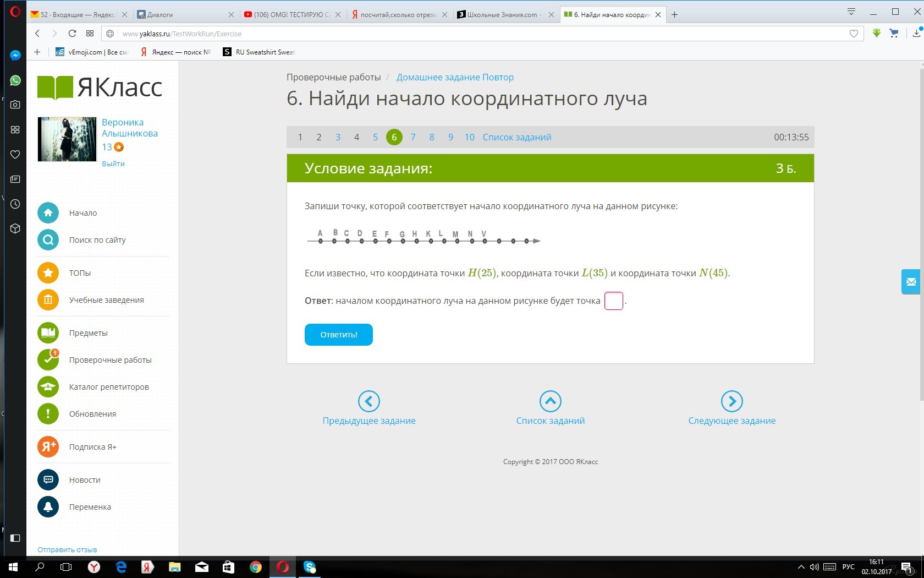Click the Начало home icon
This screenshot has width=924, height=578.
click(48, 213)
